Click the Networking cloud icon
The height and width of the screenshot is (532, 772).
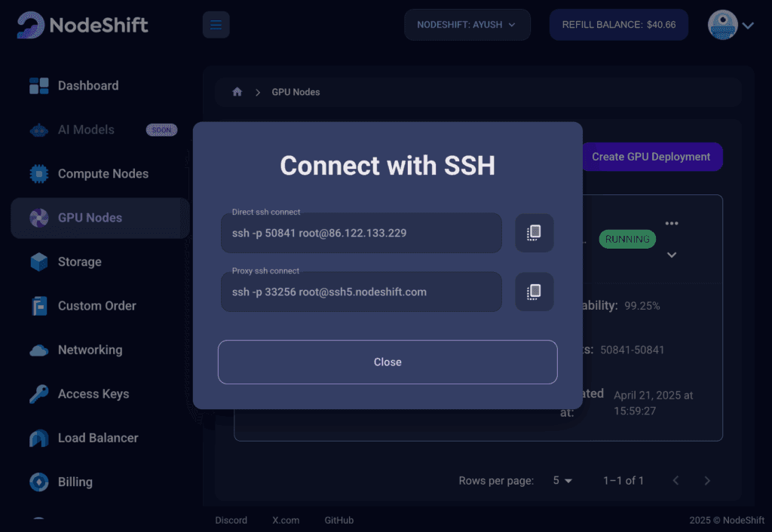tap(39, 350)
